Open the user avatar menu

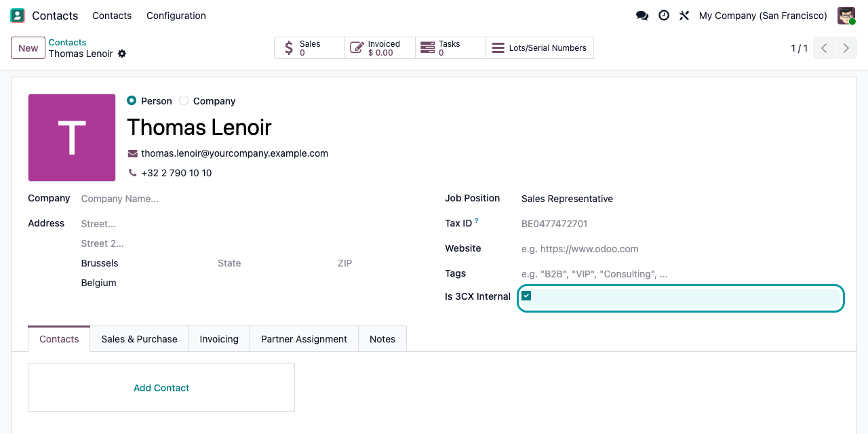pos(846,16)
